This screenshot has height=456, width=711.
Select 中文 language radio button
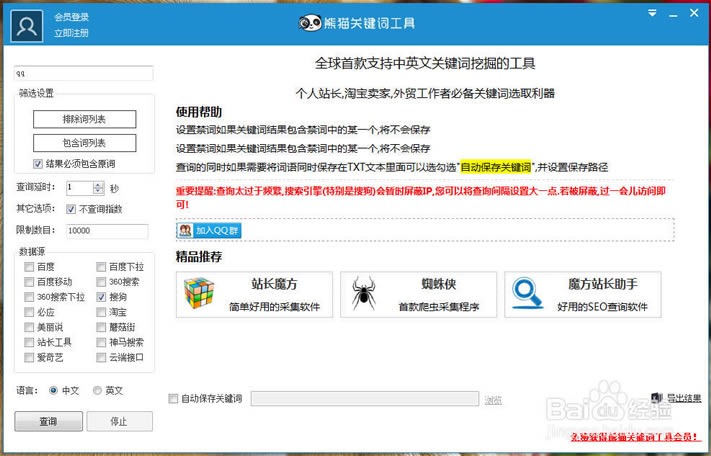click(x=53, y=390)
